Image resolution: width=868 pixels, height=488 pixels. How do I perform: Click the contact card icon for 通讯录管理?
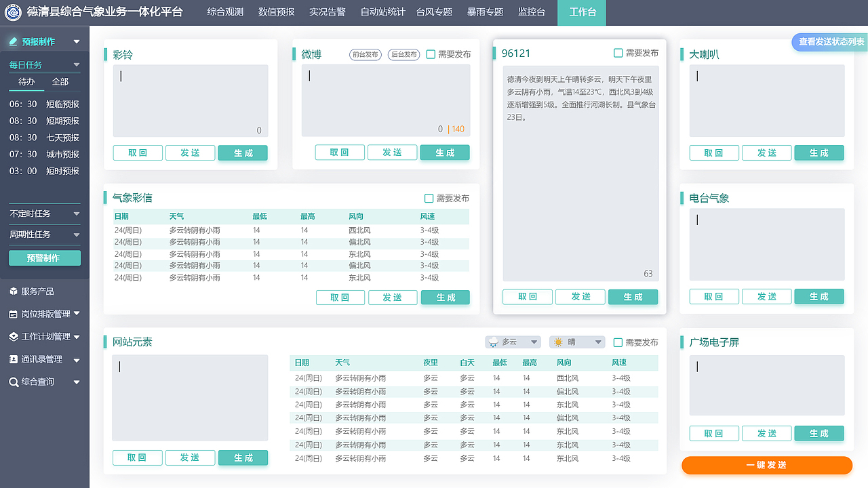(14, 359)
